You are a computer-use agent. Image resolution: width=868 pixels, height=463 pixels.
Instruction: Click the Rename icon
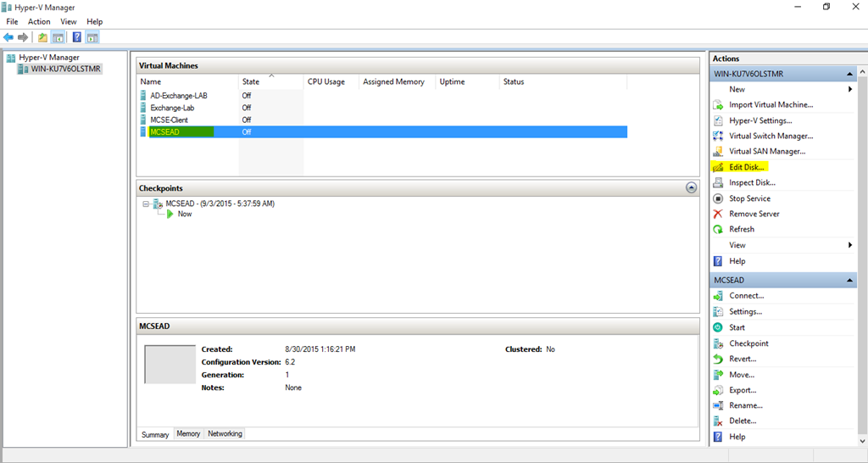tap(718, 405)
